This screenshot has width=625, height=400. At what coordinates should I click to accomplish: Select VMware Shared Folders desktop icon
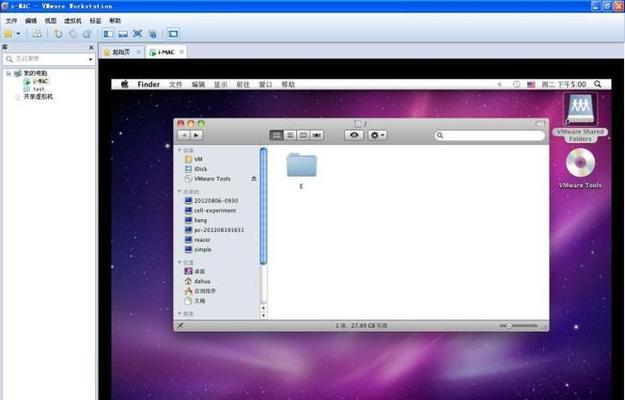pyautogui.click(x=580, y=118)
